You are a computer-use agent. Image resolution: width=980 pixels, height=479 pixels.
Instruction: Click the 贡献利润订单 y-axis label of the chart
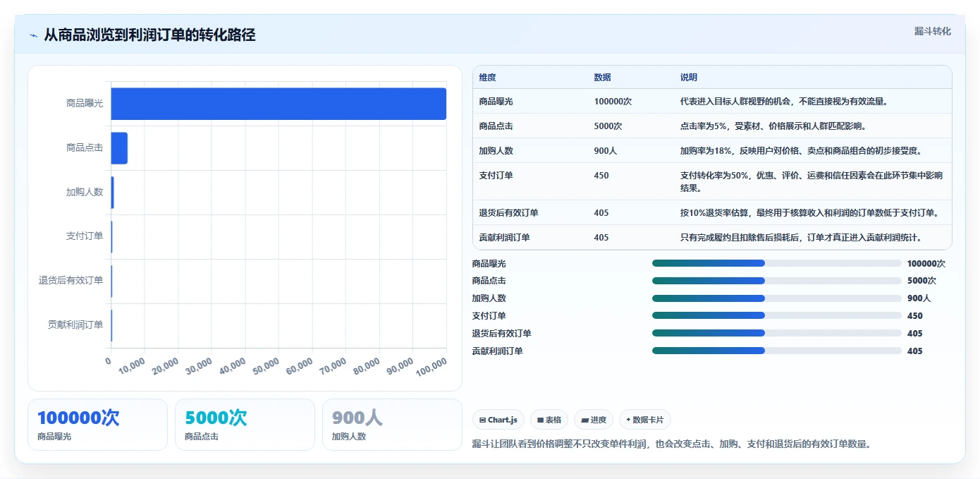tap(75, 325)
